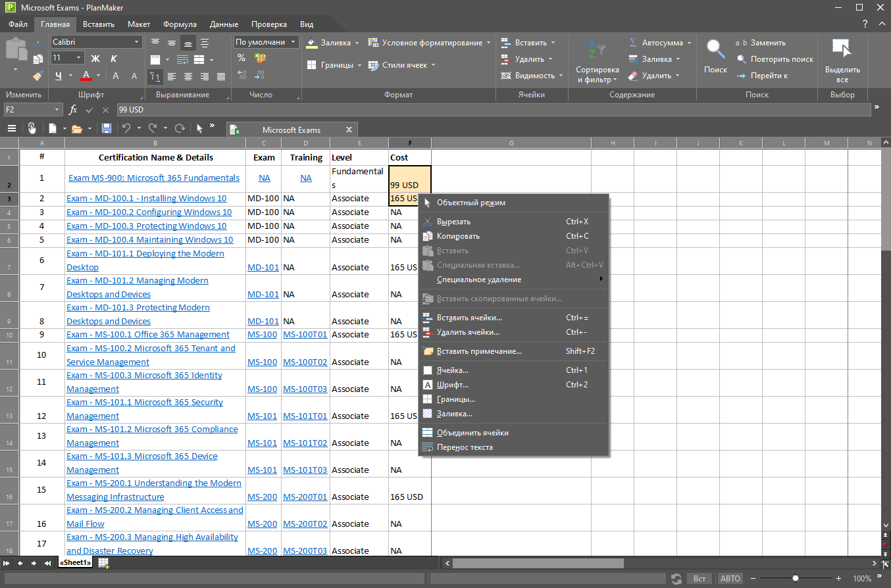The height and width of the screenshot is (588, 891).
Task: Click the Search magnifier icon in ribbon
Action: (x=715, y=50)
